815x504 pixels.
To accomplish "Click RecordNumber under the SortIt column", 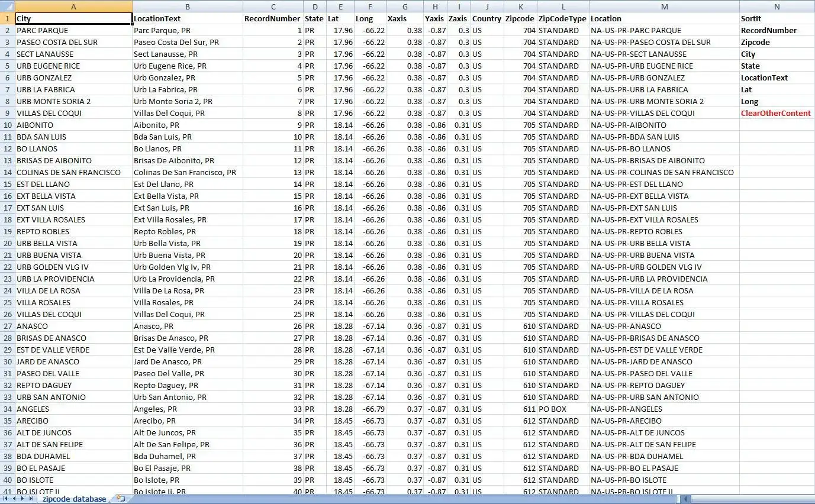I will [777, 31].
